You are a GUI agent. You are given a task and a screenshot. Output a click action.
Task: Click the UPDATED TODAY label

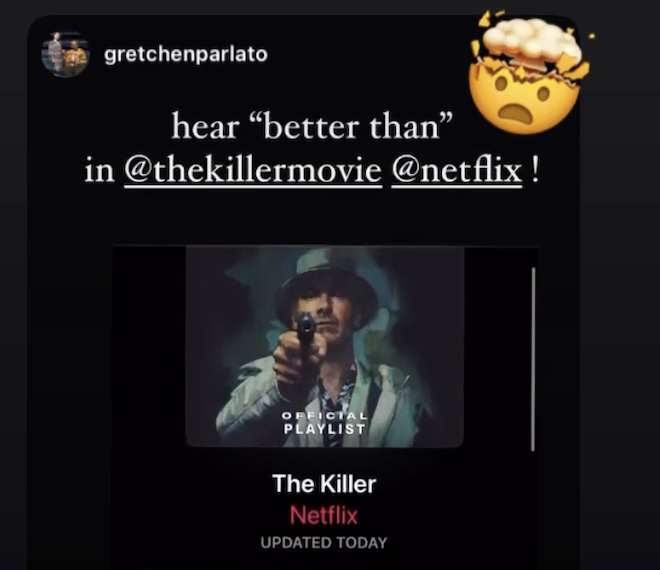(x=324, y=543)
